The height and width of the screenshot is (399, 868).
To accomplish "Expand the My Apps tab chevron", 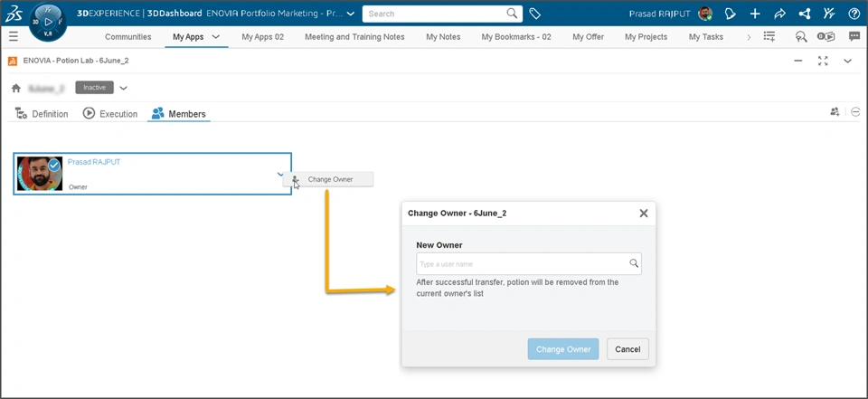I will point(216,37).
